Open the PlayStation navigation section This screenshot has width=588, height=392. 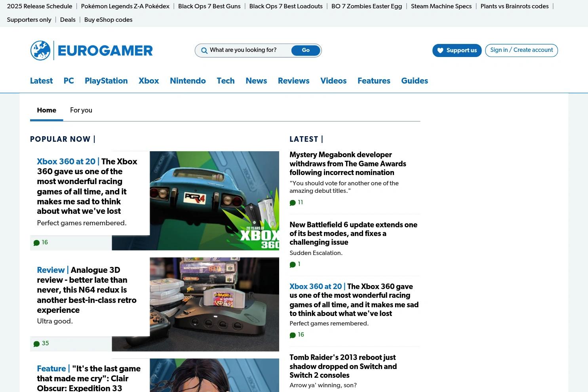click(x=106, y=81)
